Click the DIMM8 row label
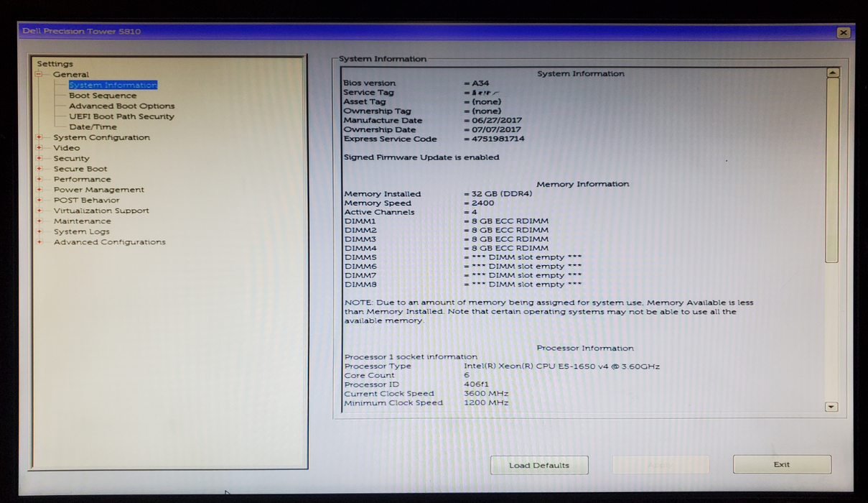The image size is (868, 503). (360, 285)
